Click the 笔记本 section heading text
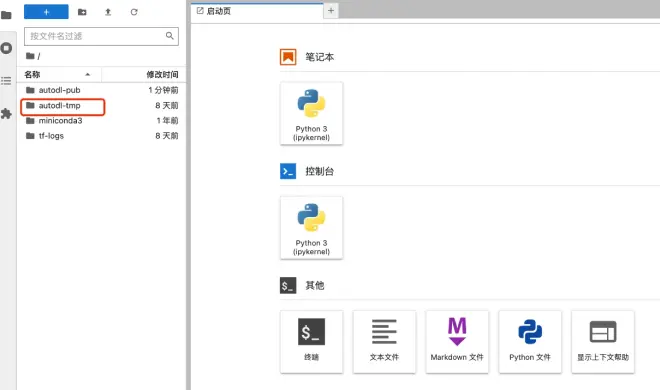The height and width of the screenshot is (390, 660). 320,57
